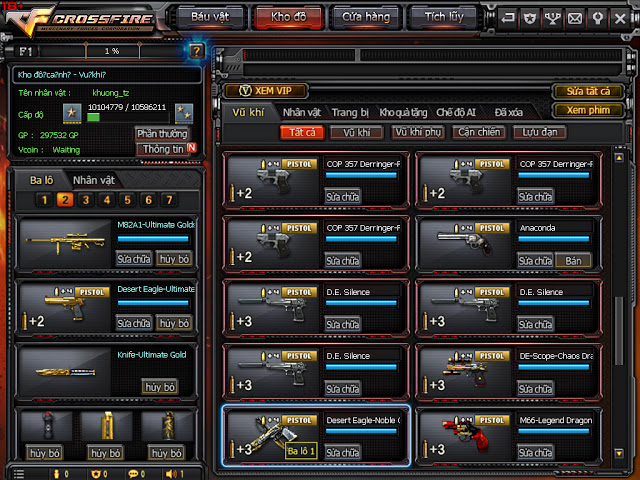The height and width of the screenshot is (480, 640).
Task: Click hủy bỏ for Desert Eagle-Ultimate
Action: tap(174, 323)
